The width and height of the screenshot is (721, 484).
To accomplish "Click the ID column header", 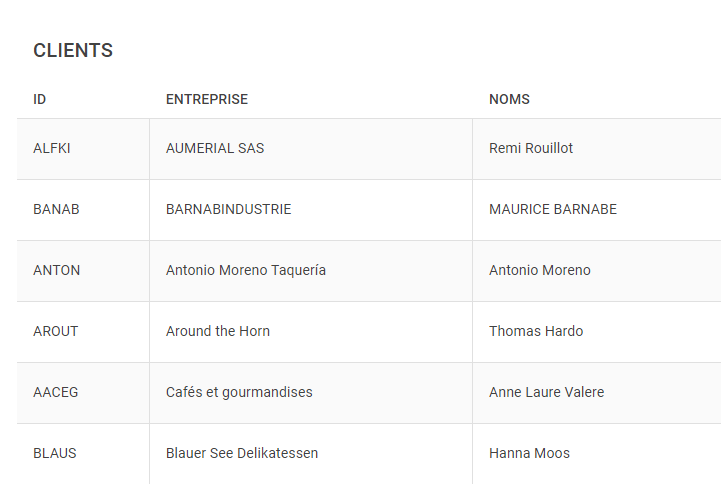I will (40, 99).
